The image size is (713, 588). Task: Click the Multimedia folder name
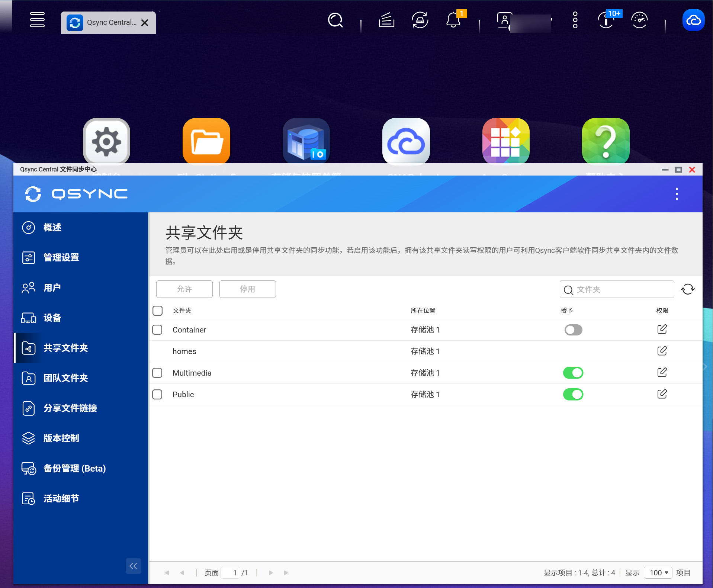(192, 373)
